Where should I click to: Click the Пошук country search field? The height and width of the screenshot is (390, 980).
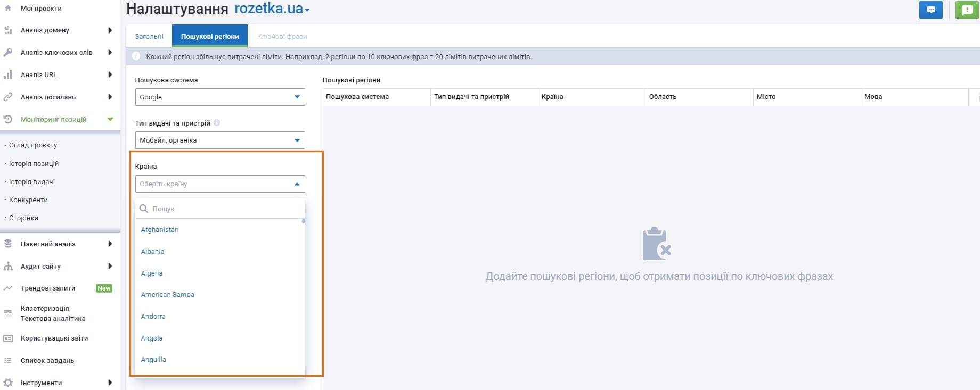(220, 209)
